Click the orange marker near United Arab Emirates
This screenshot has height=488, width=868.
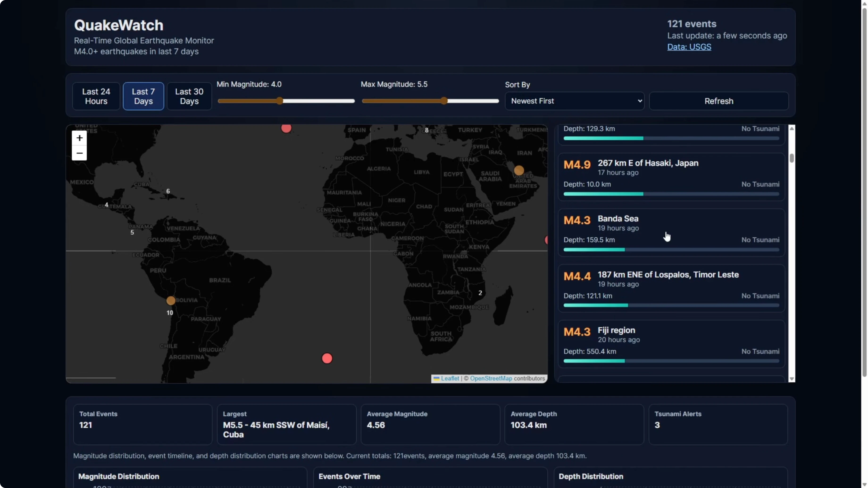click(x=519, y=170)
